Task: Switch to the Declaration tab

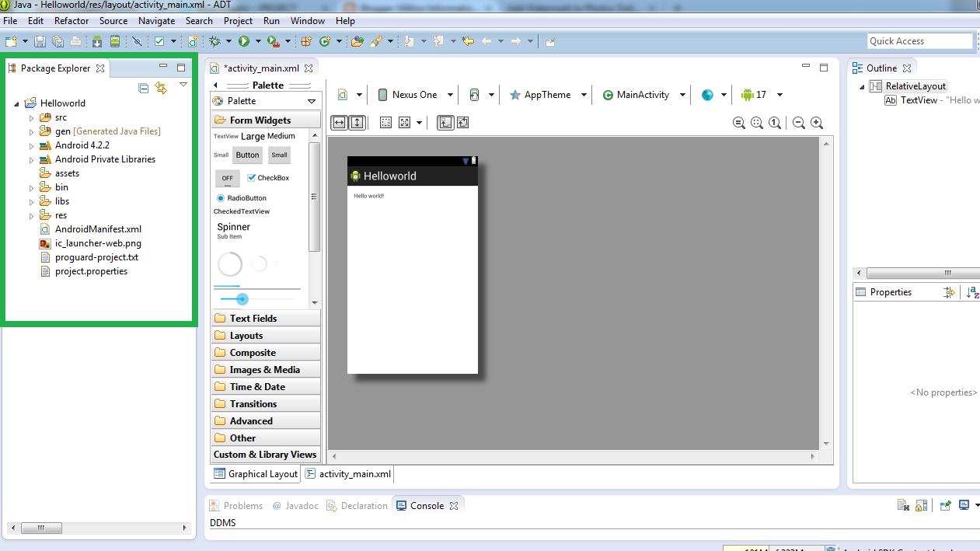Action: tap(357, 506)
